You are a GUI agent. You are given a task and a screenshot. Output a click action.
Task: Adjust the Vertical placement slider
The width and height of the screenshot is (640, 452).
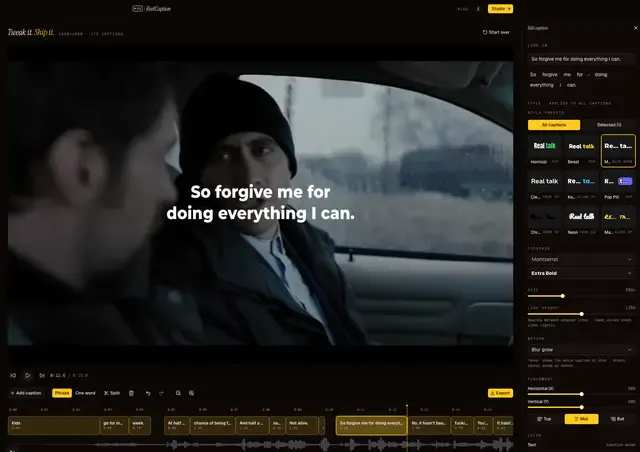(581, 407)
